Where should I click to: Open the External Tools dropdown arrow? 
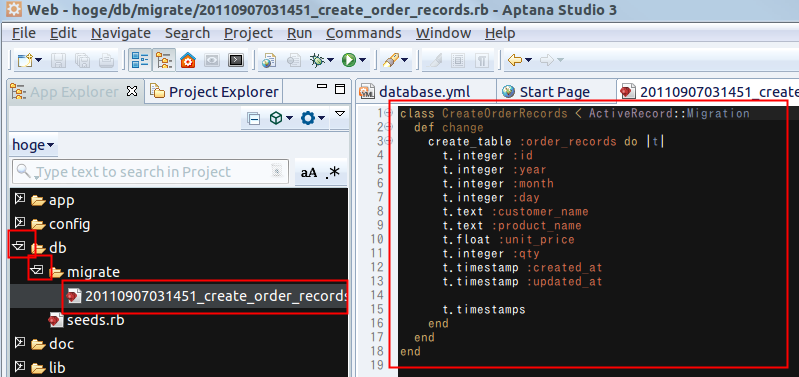pos(405,61)
